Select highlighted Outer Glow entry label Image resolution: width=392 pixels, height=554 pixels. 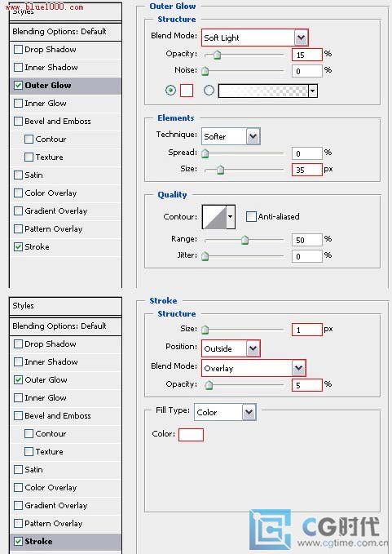coord(48,85)
